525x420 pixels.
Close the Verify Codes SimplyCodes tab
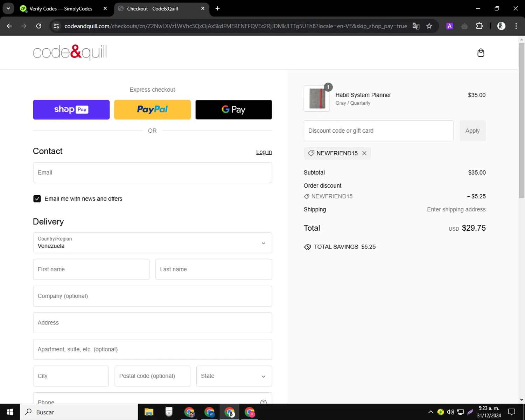tap(105, 8)
